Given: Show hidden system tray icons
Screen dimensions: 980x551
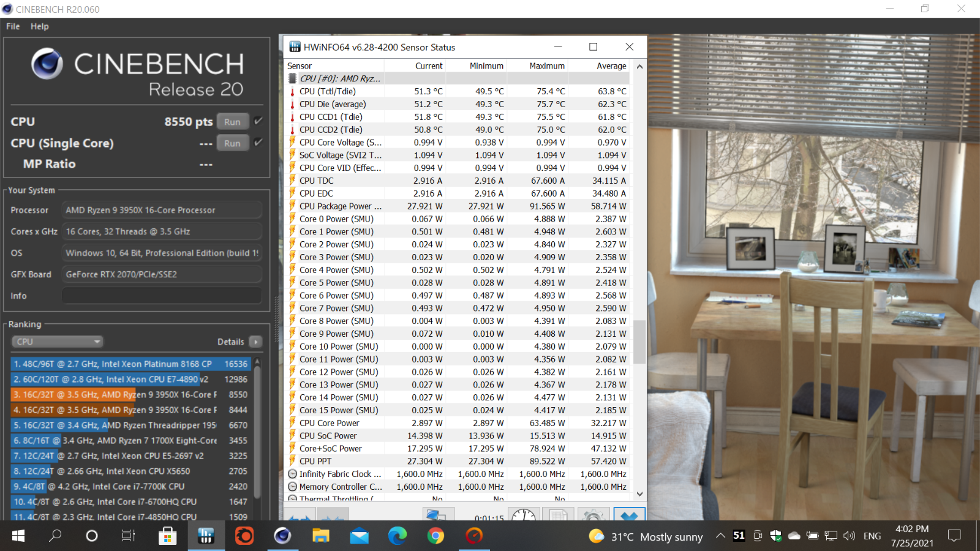Looking at the screenshot, I should pyautogui.click(x=721, y=536).
